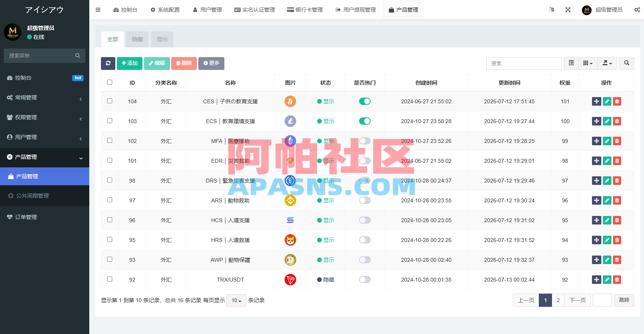
Task: Turn off the hot toggle for ECS row
Action: pyautogui.click(x=365, y=121)
